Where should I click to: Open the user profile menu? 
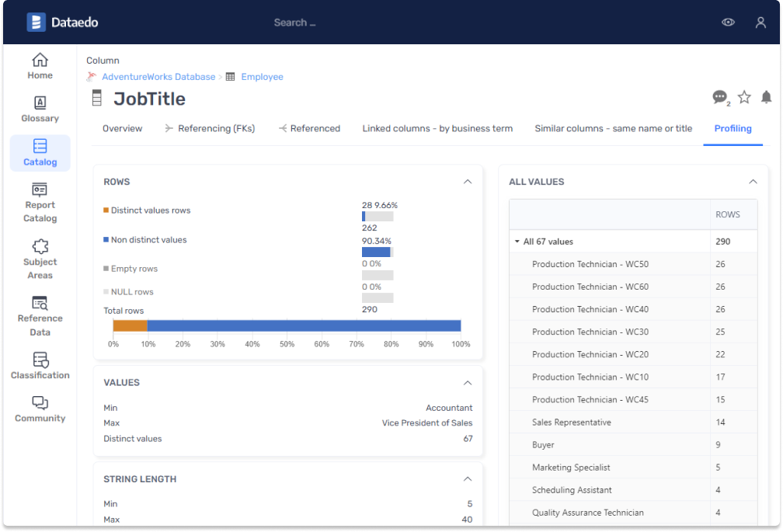coord(760,22)
